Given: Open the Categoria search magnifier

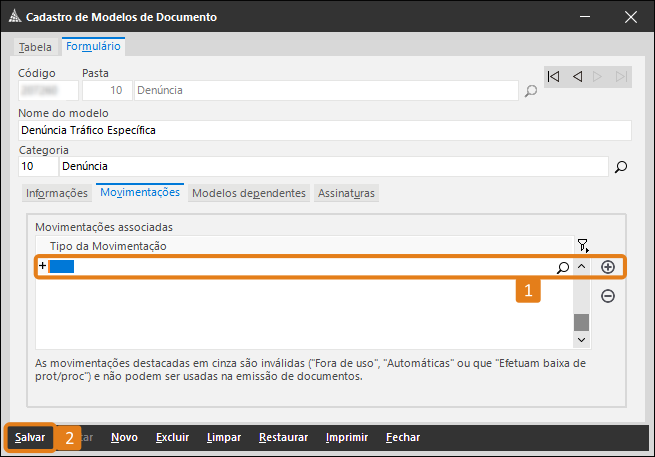Looking at the screenshot, I should pyautogui.click(x=620, y=167).
